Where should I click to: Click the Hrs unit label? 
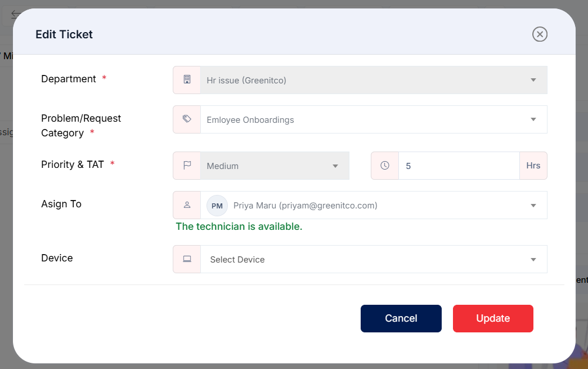click(x=533, y=166)
